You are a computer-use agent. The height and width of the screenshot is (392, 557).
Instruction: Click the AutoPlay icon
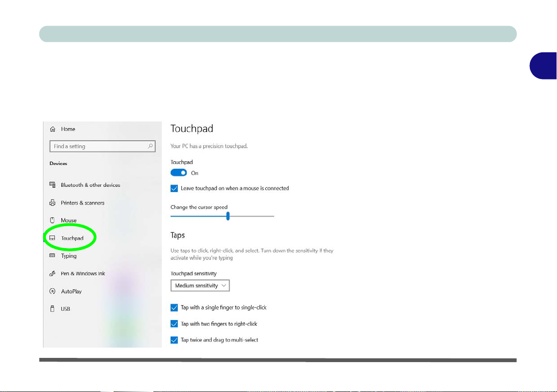pos(52,291)
